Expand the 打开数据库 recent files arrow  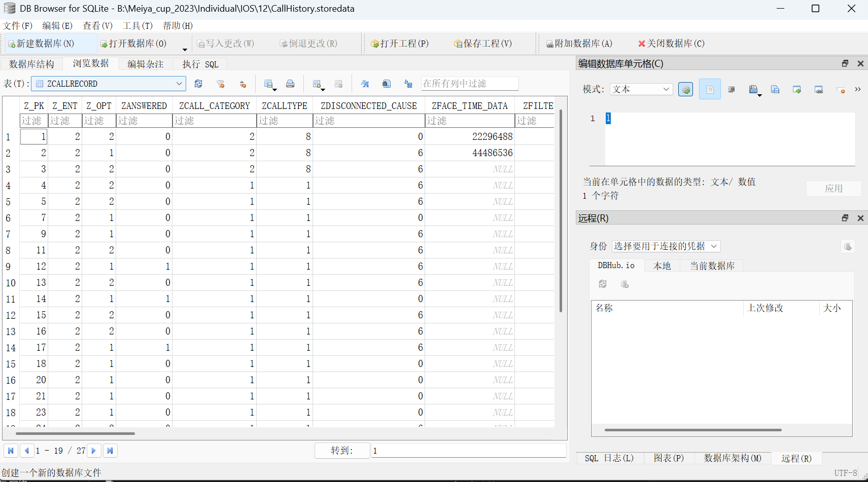185,49
